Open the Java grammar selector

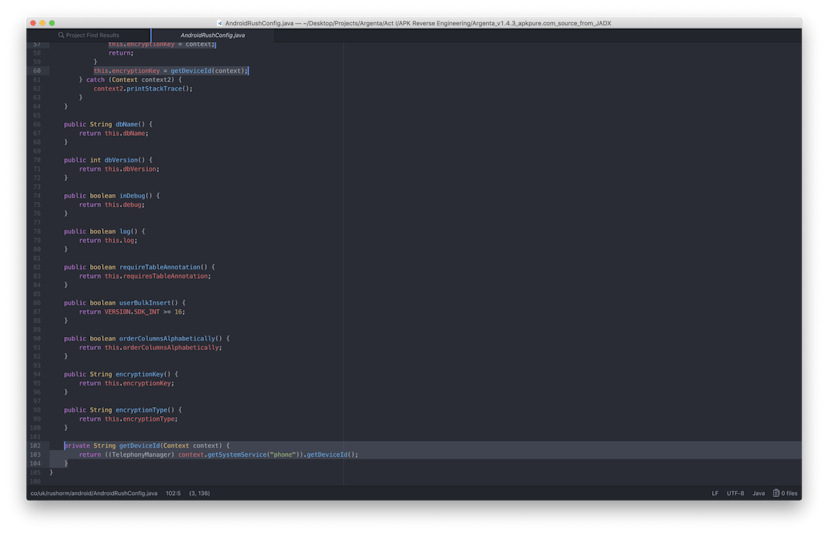point(758,493)
